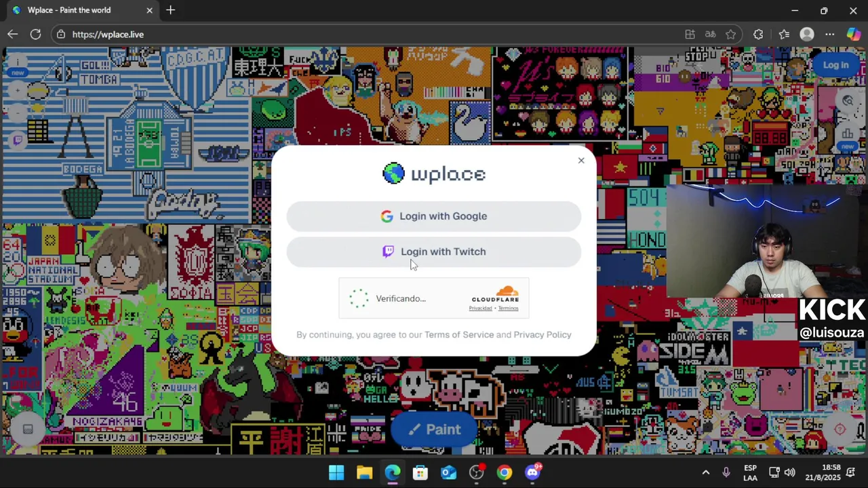Click the purple Twitch map icon

[18, 140]
